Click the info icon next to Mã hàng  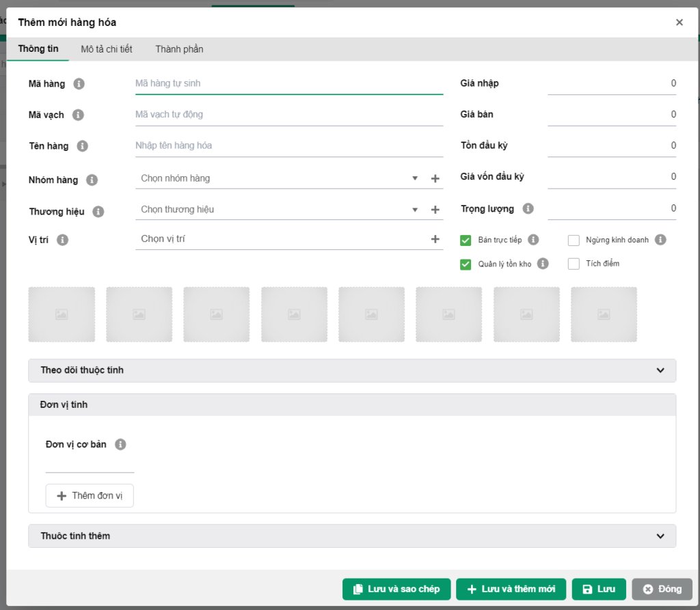(79, 84)
